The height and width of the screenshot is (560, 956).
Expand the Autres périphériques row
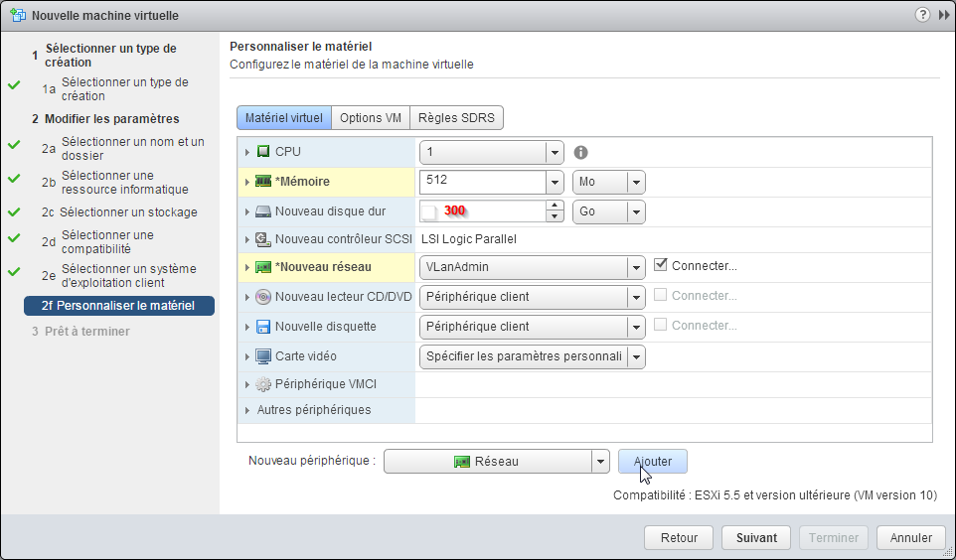(x=246, y=410)
